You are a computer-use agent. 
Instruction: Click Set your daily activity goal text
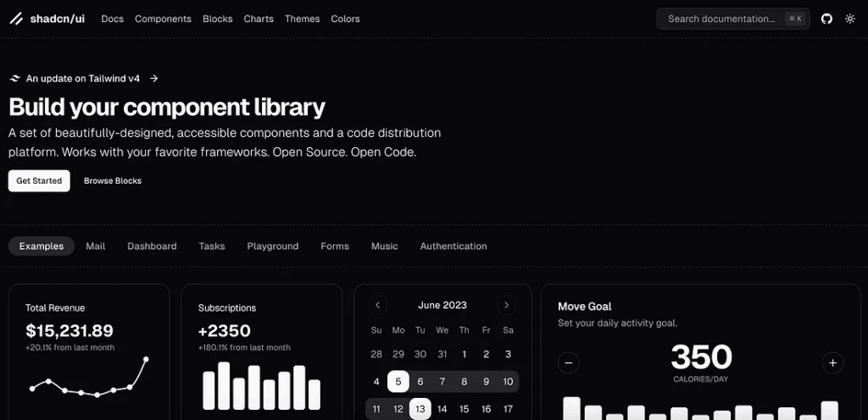pos(618,323)
